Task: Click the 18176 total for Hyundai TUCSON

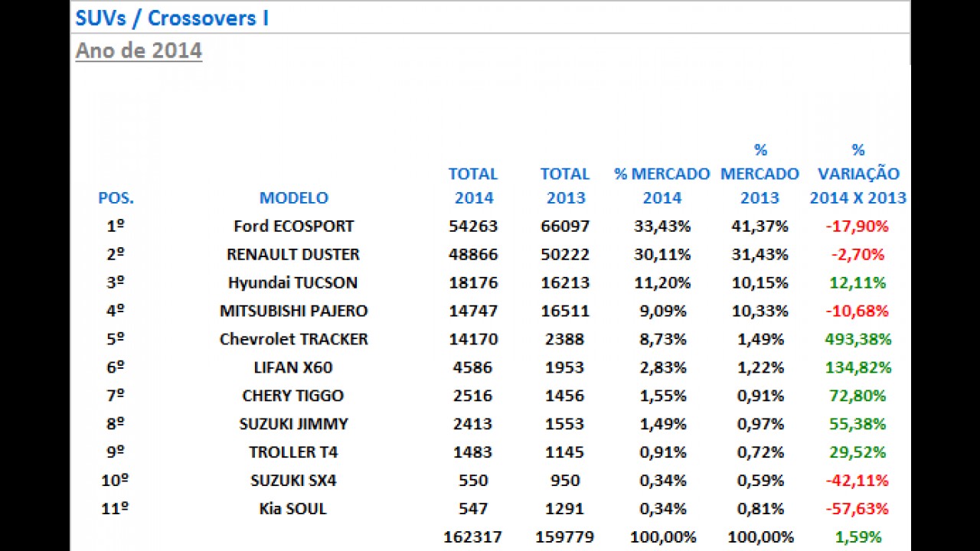Action: click(473, 283)
